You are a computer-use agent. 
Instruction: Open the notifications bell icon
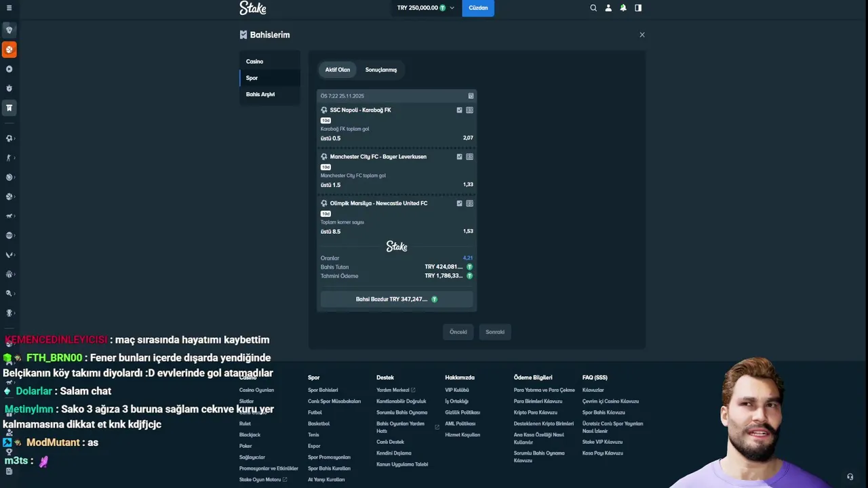coord(623,8)
